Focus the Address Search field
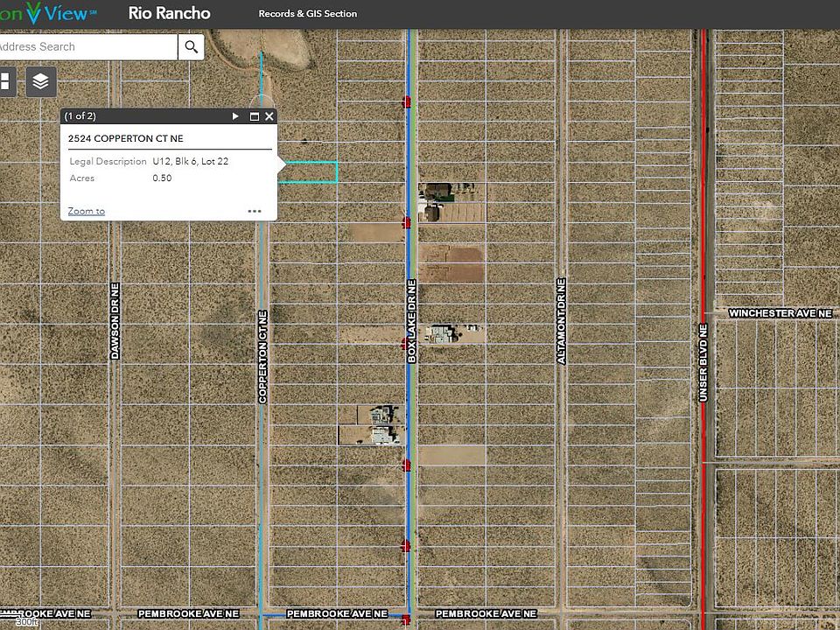 point(87,46)
